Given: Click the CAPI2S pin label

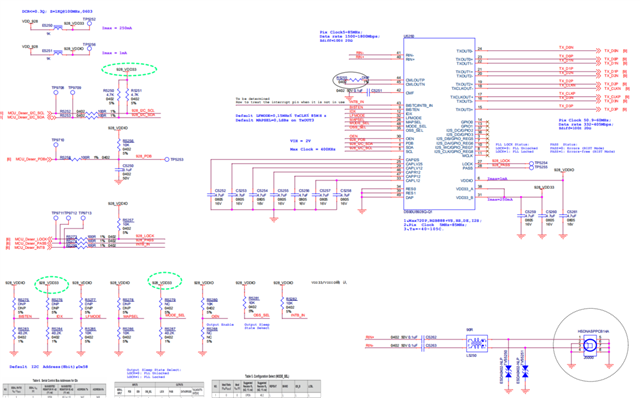Looking at the screenshot, I should point(412,160).
